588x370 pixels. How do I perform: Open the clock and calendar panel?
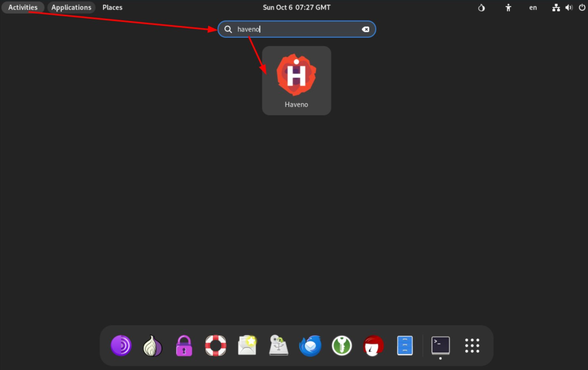point(296,7)
